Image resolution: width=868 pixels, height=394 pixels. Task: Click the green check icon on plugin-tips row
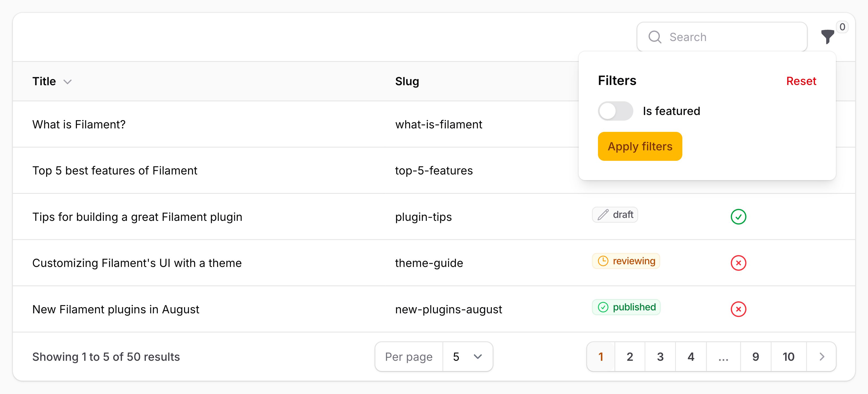(738, 217)
